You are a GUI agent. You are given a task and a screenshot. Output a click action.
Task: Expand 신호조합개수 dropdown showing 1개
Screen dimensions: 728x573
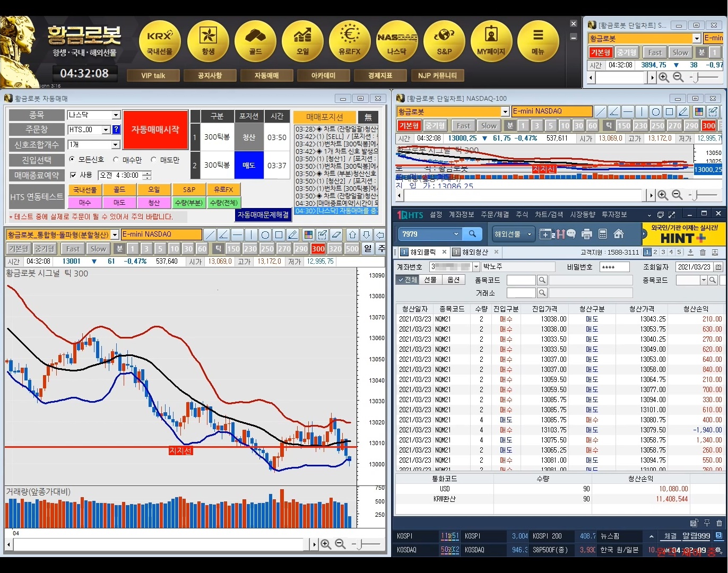point(116,144)
